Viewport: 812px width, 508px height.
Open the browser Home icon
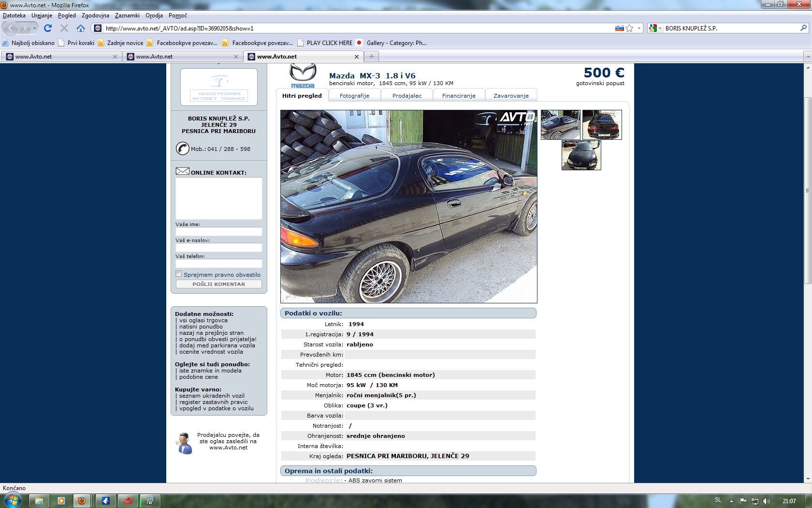click(x=81, y=28)
